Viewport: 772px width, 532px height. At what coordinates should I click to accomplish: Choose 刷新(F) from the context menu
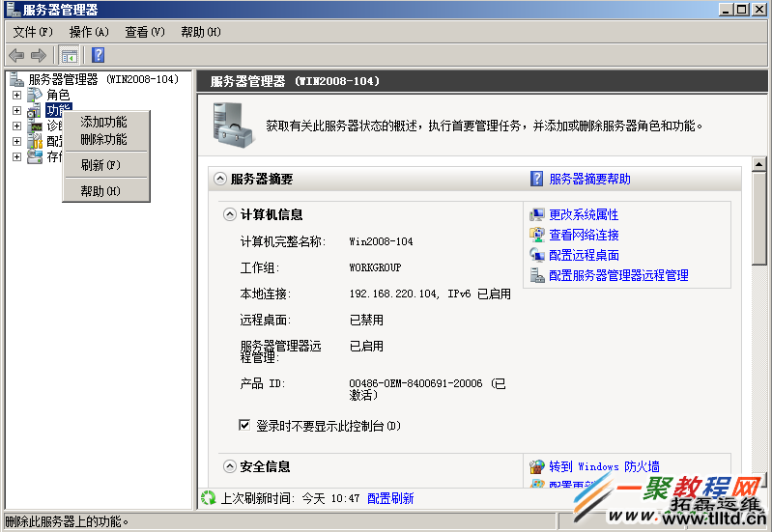106,165
